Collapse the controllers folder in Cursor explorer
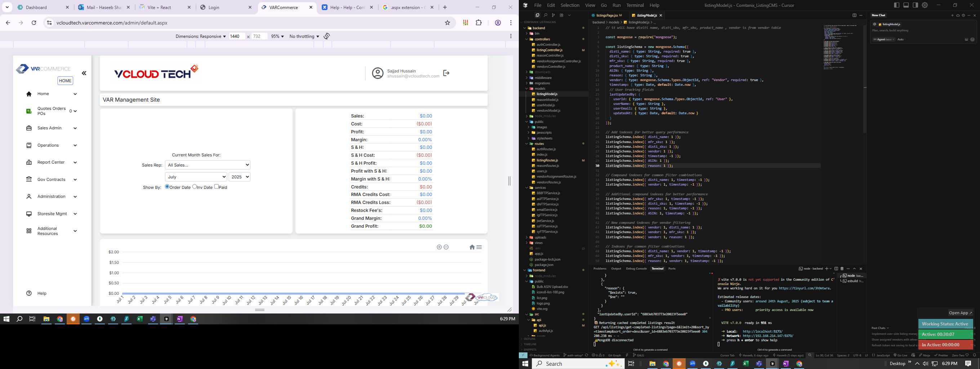The height and width of the screenshot is (369, 980). [x=542, y=39]
